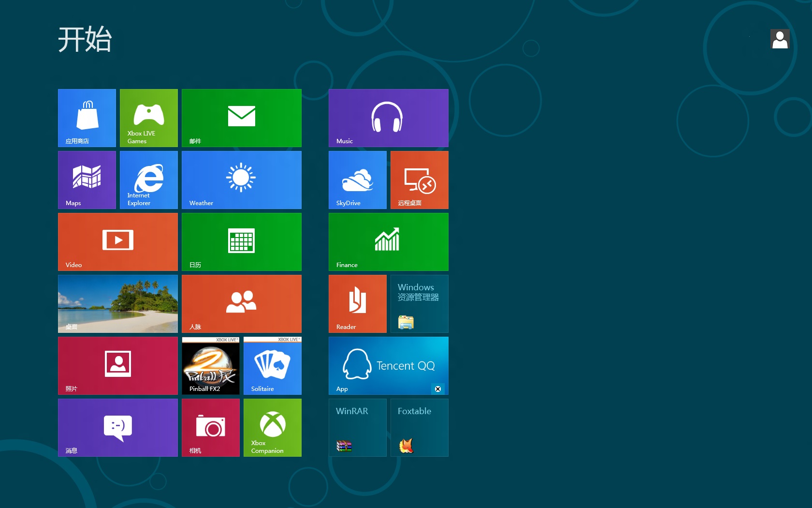Screen dimensions: 812x508
Task: Open the Weather tile
Action: (x=242, y=180)
